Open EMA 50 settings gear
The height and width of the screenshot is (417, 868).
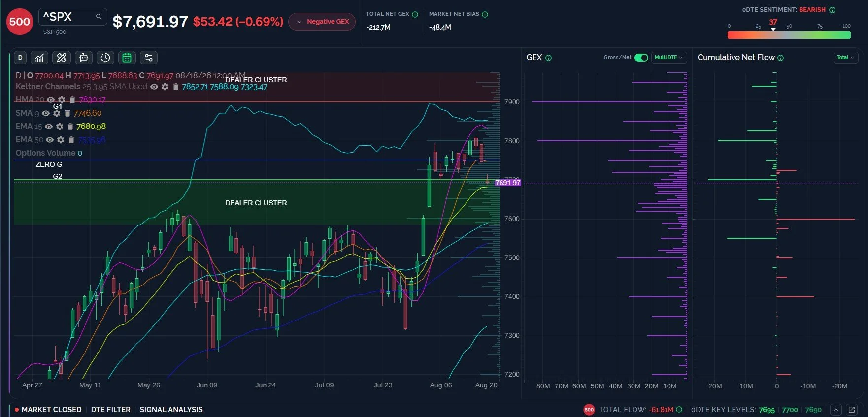(x=61, y=140)
